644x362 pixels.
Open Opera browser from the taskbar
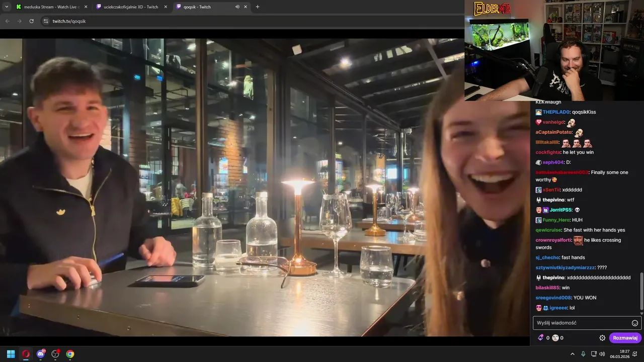click(26, 354)
